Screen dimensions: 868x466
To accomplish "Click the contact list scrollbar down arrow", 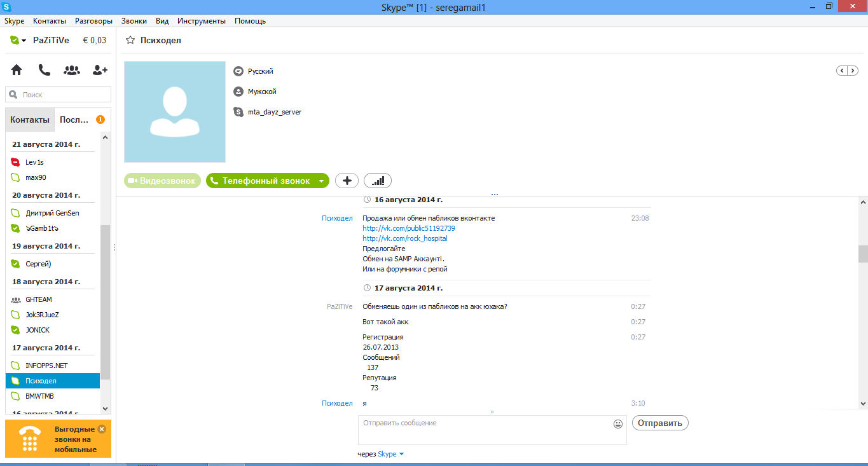I will tap(106, 409).
